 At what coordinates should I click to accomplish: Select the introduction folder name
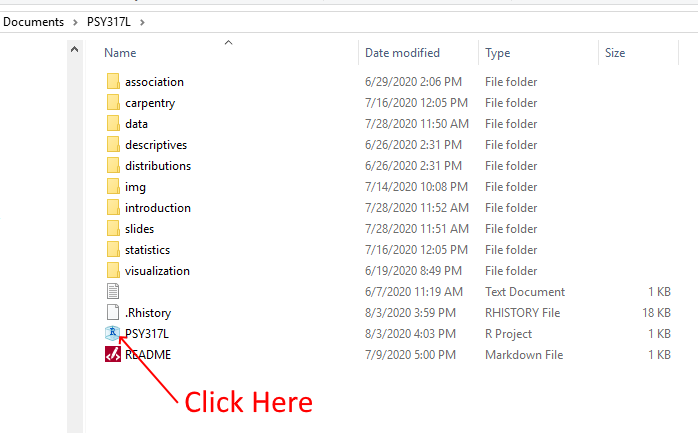158,208
